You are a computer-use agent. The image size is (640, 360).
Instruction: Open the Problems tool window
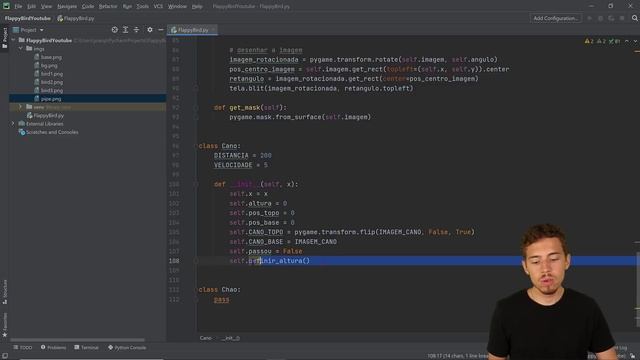click(x=53, y=348)
